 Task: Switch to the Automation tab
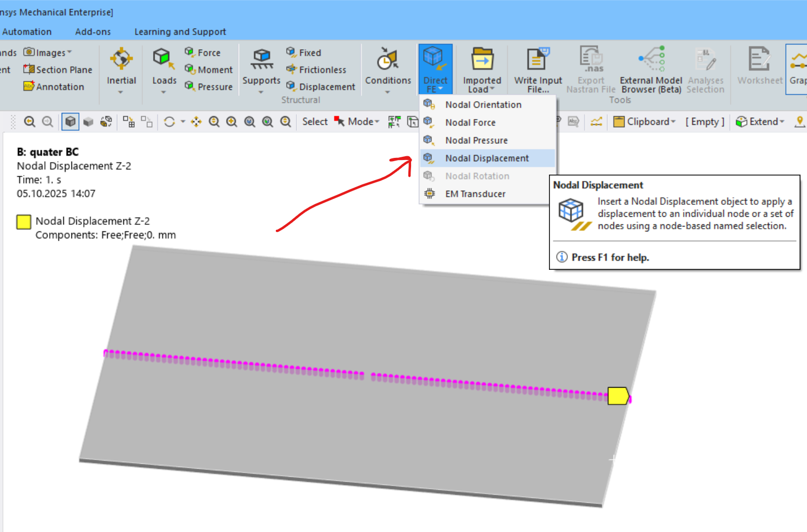point(27,32)
